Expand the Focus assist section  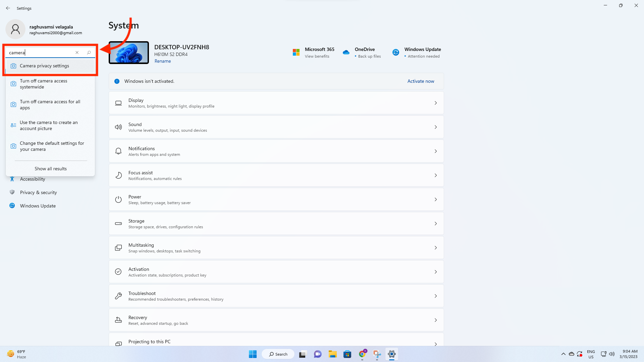pos(276,175)
